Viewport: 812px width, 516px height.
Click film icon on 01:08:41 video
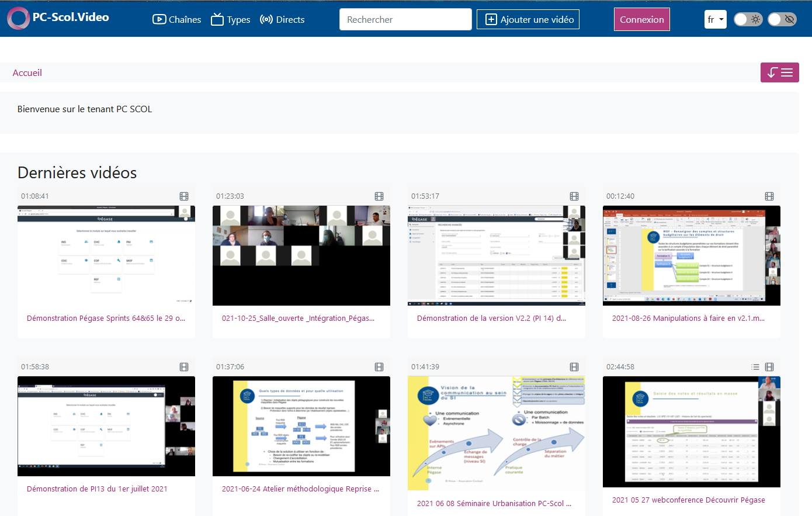[184, 196]
